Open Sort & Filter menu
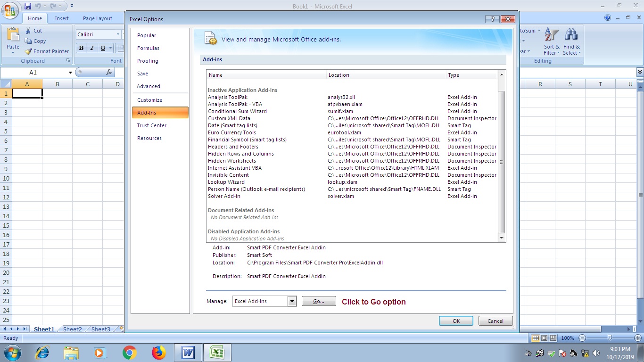The image size is (644, 362). 552,41
